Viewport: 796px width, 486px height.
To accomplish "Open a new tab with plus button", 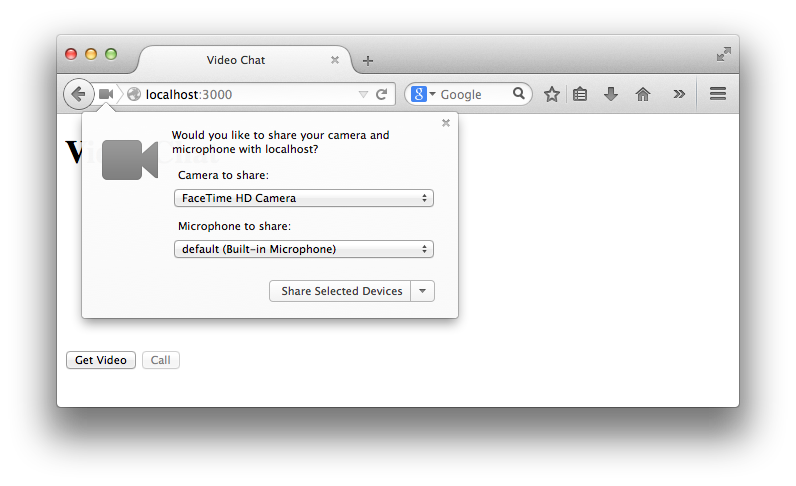I will coord(368,61).
